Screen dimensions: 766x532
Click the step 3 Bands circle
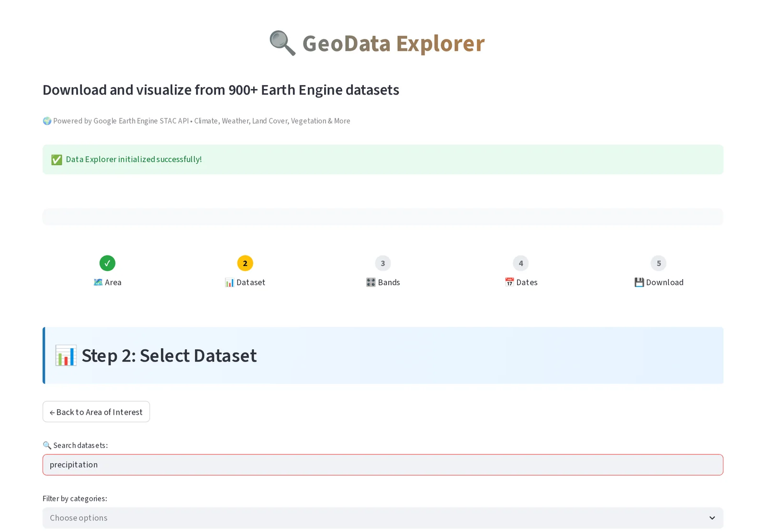[x=383, y=263]
